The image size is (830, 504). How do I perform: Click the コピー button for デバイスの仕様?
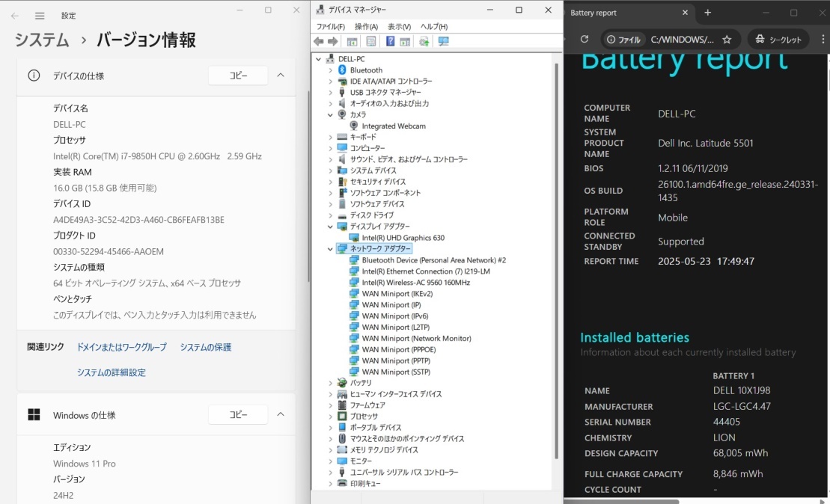[237, 76]
